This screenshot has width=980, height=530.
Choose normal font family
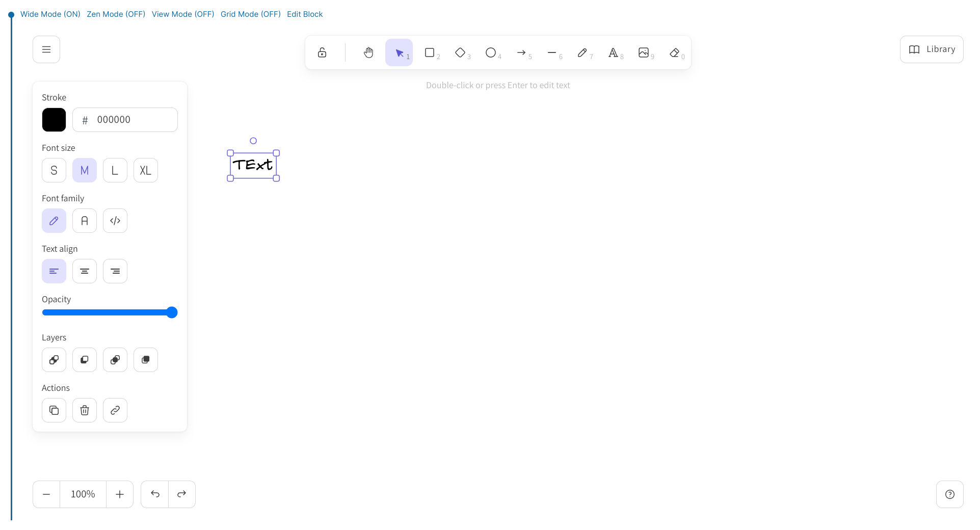click(85, 221)
